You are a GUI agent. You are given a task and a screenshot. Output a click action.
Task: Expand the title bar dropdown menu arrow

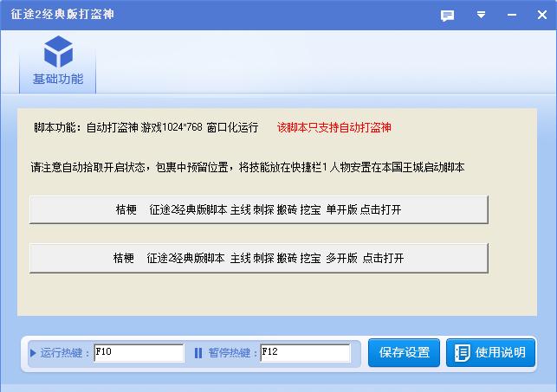[481, 15]
